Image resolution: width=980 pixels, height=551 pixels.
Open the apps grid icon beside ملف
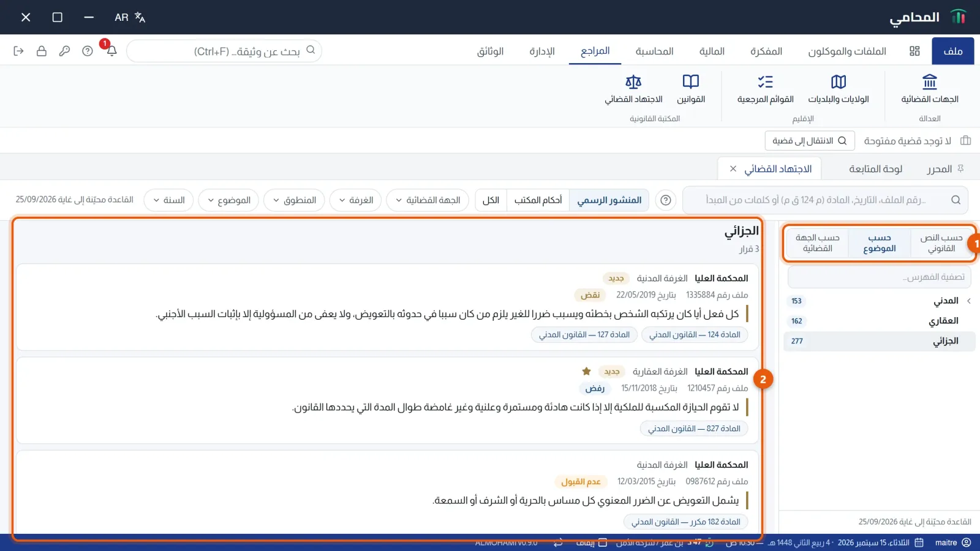pyautogui.click(x=914, y=51)
